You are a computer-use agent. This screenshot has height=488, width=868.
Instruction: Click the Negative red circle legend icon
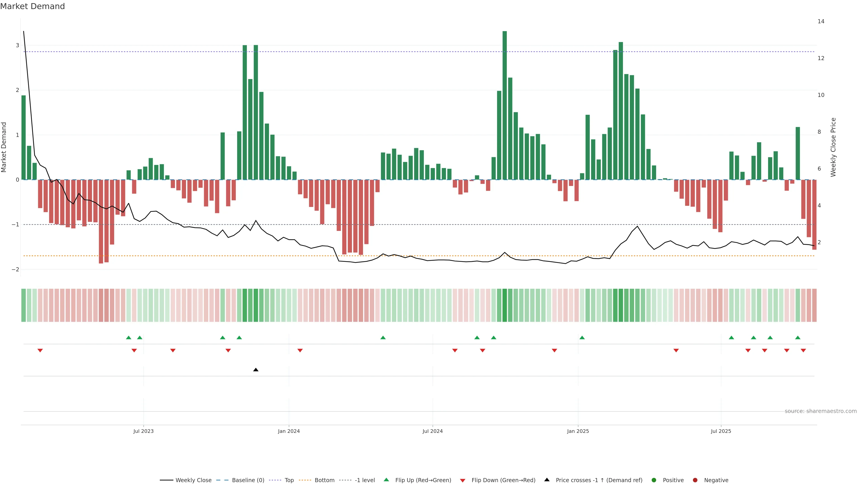tap(695, 480)
